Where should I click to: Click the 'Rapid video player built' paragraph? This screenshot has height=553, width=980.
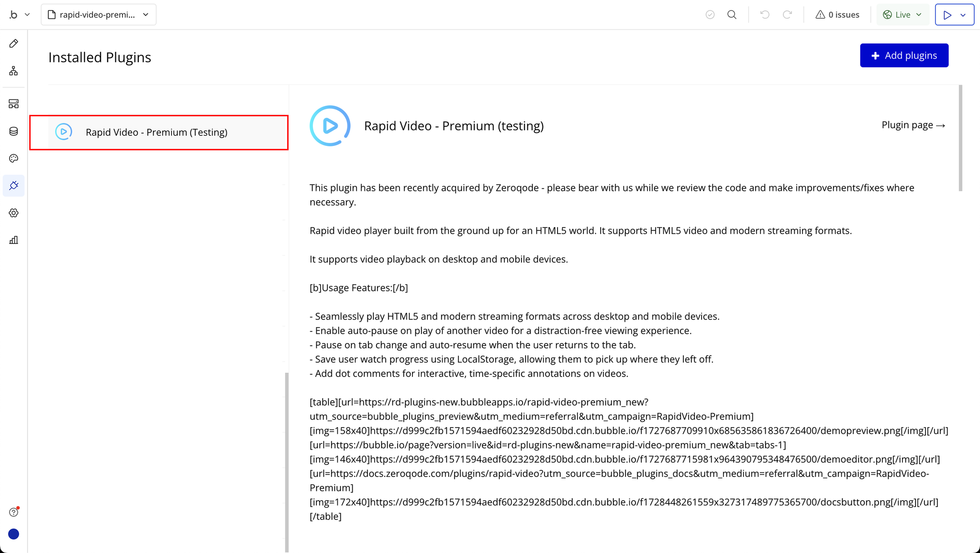point(581,231)
